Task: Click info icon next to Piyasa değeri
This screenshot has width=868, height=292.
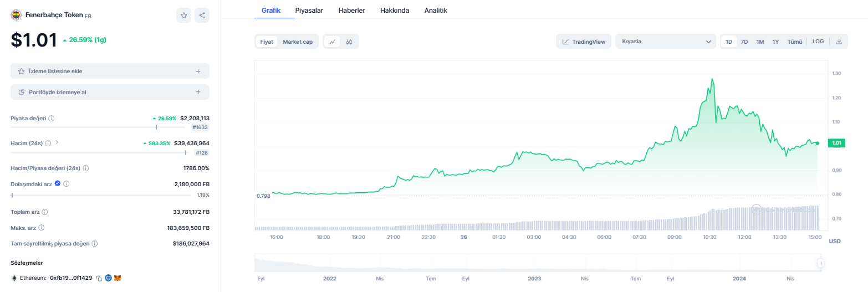Action: click(x=52, y=119)
